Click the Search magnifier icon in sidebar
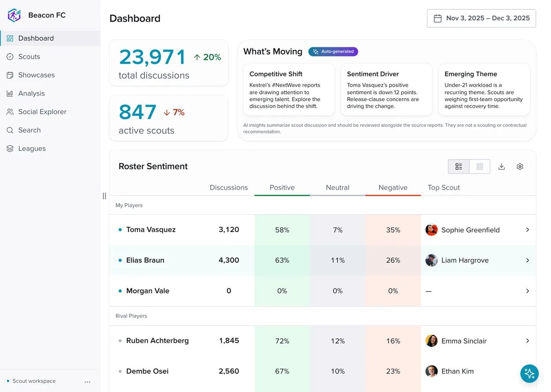 10,130
